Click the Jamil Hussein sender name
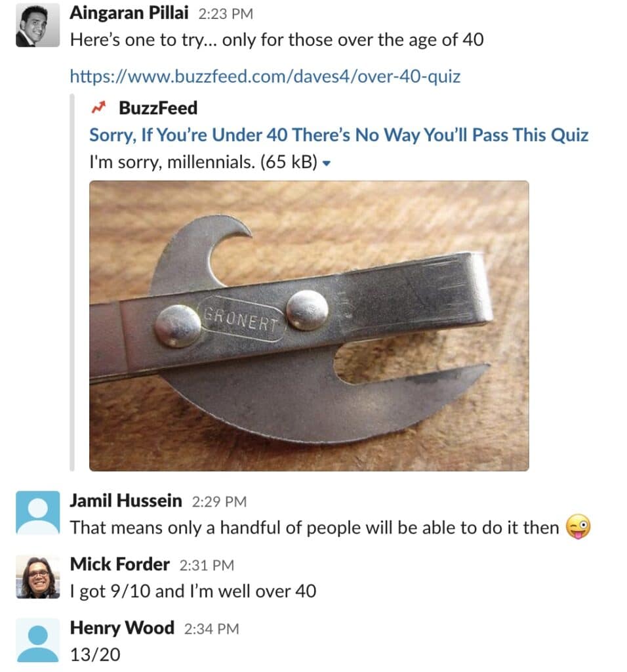 [x=126, y=500]
